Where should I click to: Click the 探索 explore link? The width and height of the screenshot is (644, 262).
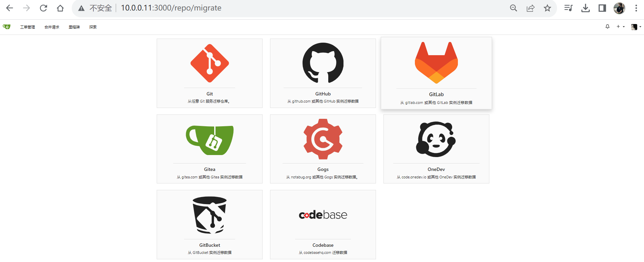click(x=93, y=27)
